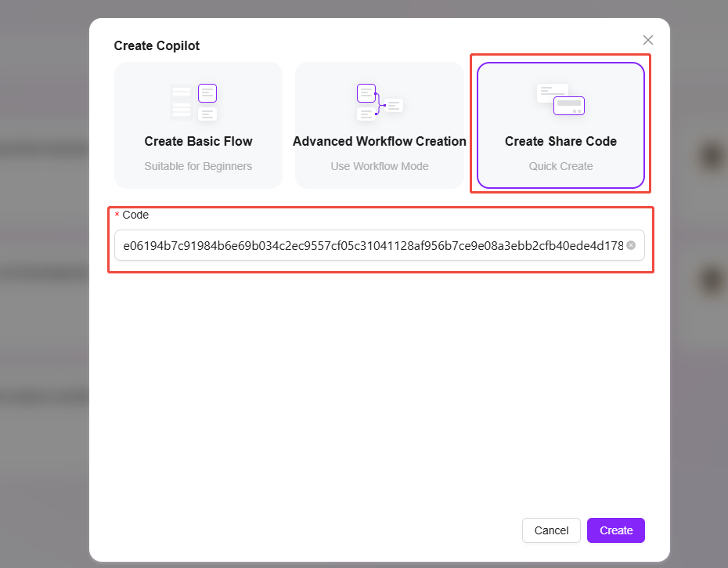Clear the Code input with the x icon
The image size is (728, 568).
point(630,245)
